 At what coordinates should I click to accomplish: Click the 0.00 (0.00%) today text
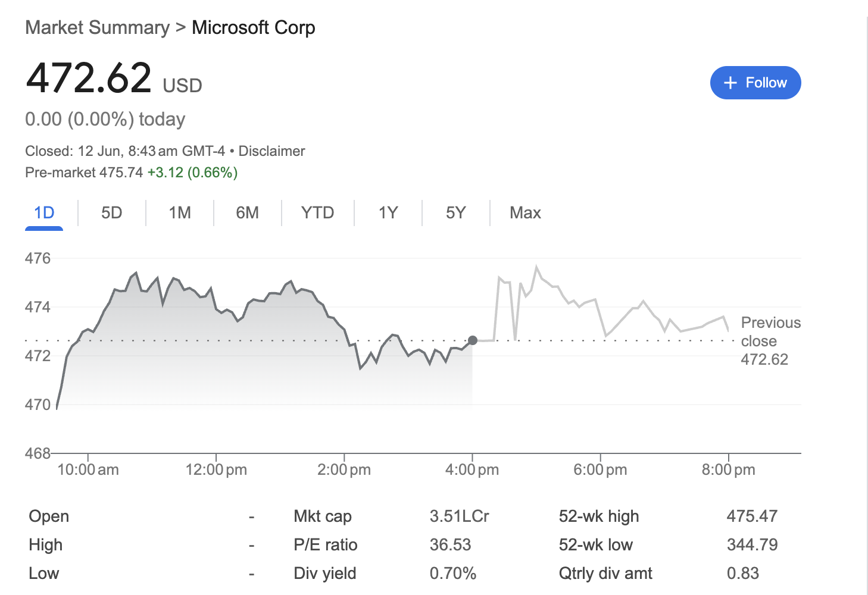click(x=105, y=119)
